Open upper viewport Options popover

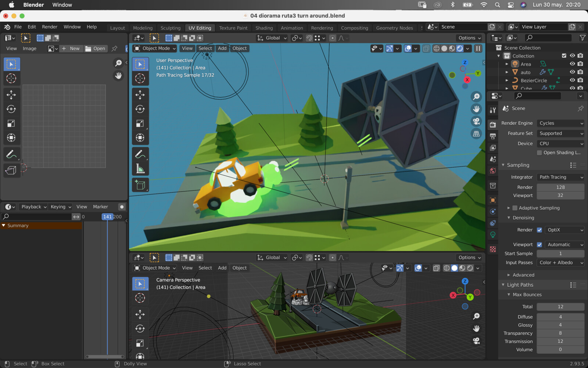470,38
